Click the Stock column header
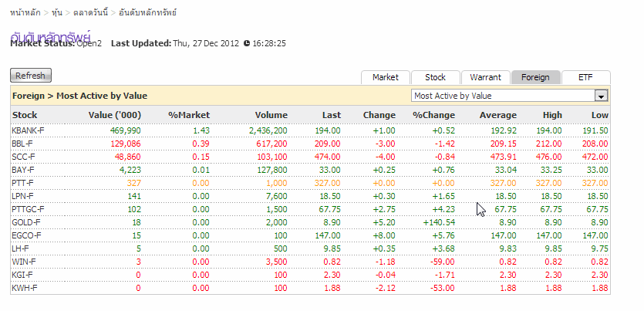The width and height of the screenshot is (644, 311). (x=25, y=115)
